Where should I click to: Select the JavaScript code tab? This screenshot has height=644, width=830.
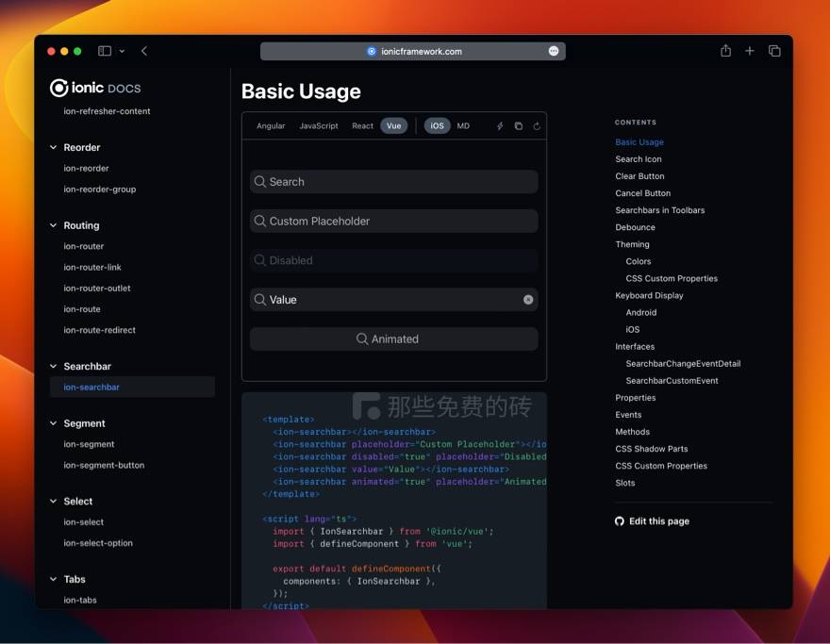tap(318, 126)
